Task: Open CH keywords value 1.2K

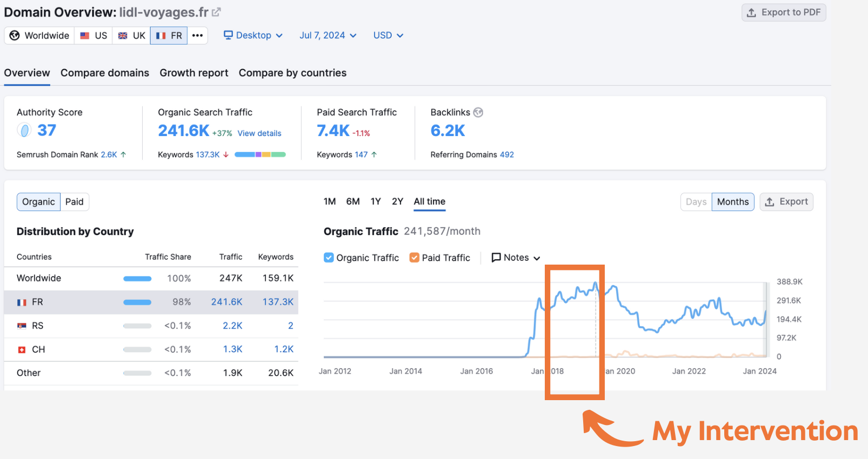Action: tap(284, 349)
